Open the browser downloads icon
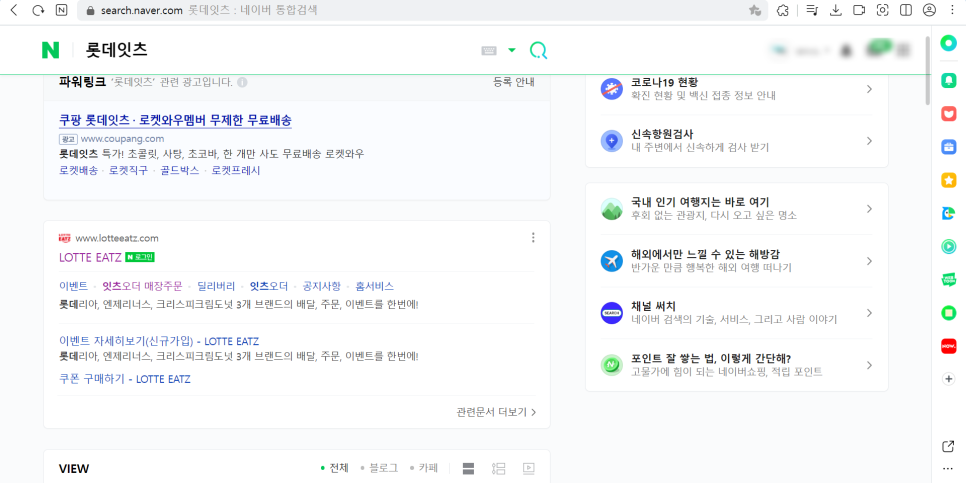966x483 pixels. (836, 10)
